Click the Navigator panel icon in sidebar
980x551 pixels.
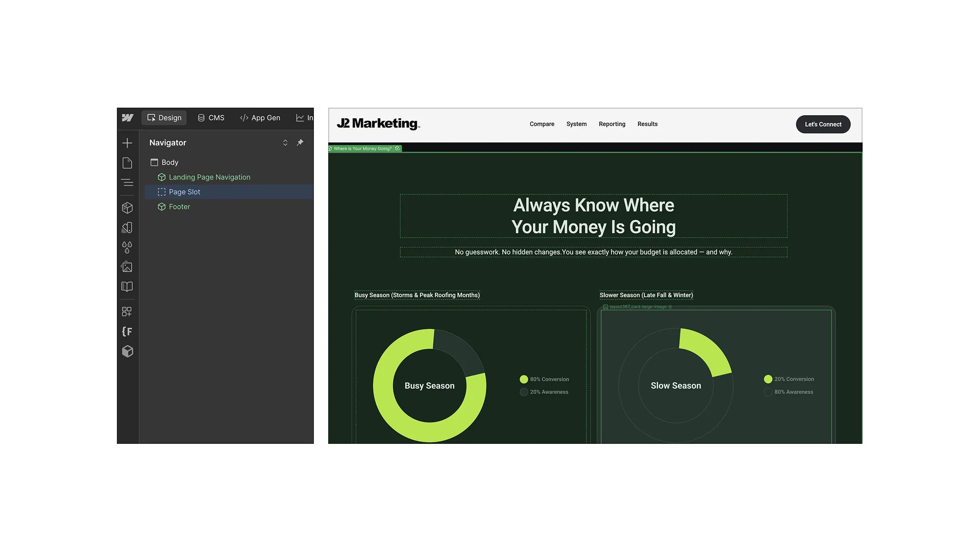click(127, 183)
